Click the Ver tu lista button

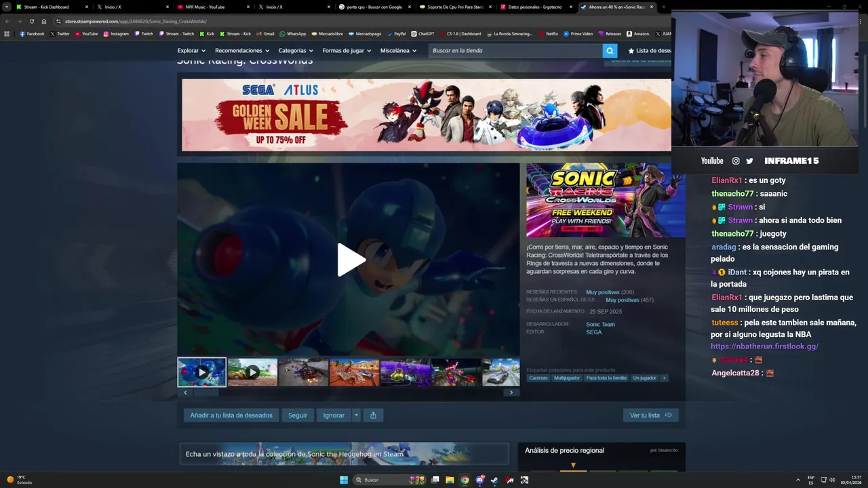(650, 415)
